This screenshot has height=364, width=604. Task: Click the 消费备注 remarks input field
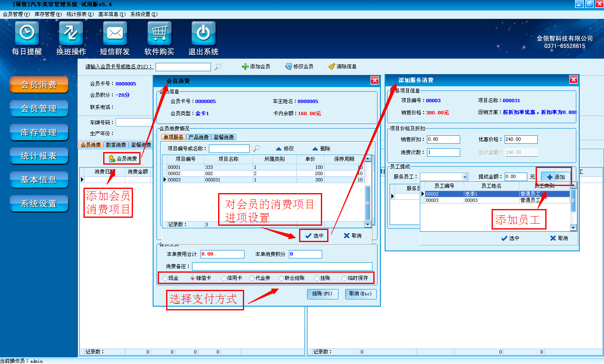282,266
